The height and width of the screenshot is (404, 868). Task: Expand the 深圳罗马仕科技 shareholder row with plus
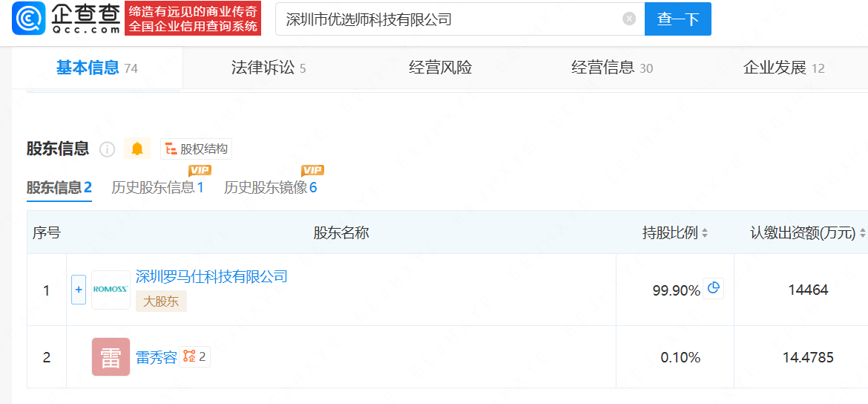click(x=79, y=290)
